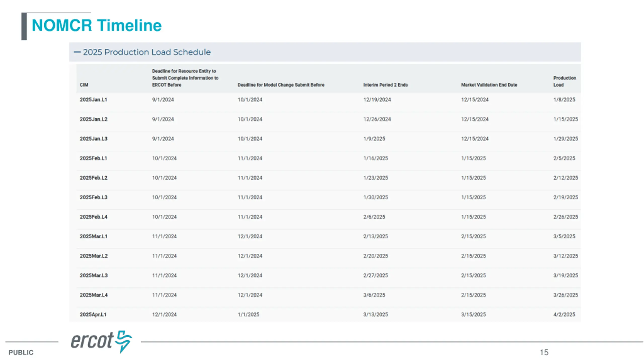This screenshot has width=644, height=362.
Task: Click interim period date 12/26/2024
Action: (x=377, y=119)
